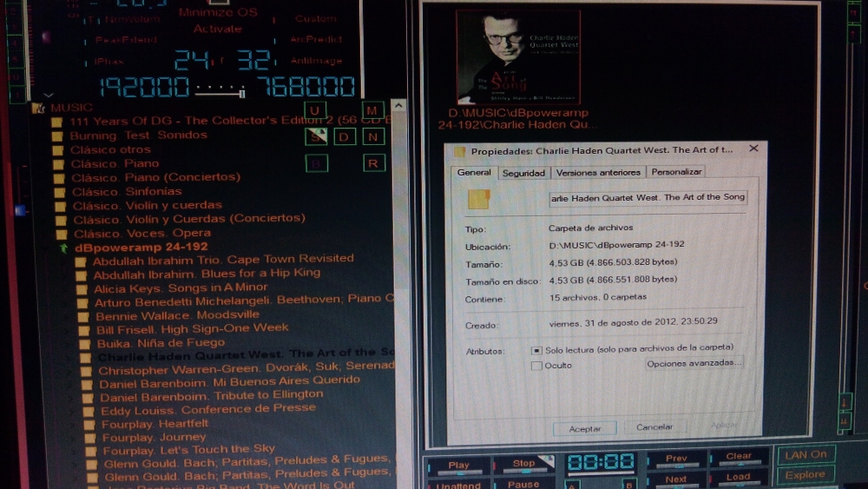Screen dimensions: 868x489
Task: Click the scroll up arrow of the folder list
Action: pyautogui.click(x=398, y=105)
